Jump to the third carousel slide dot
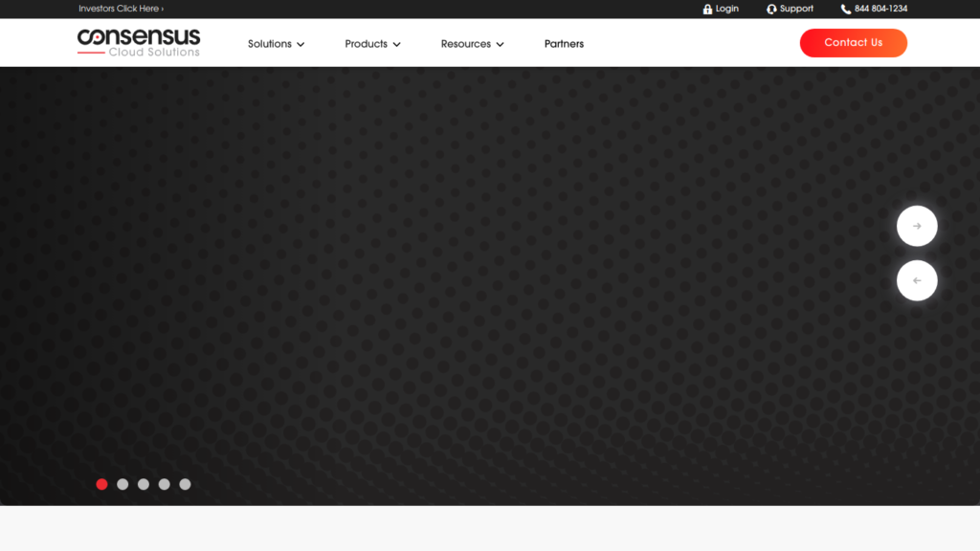The image size is (980, 551). pos(144,484)
